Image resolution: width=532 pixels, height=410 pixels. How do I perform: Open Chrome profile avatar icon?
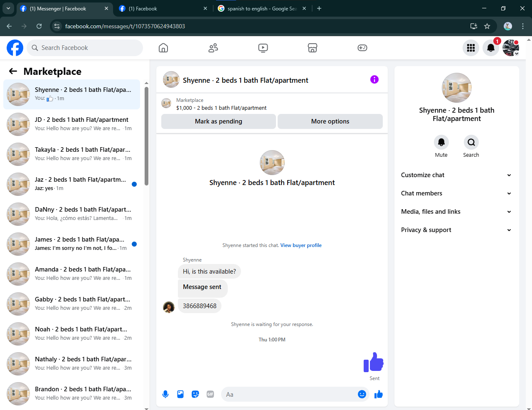pos(508,26)
